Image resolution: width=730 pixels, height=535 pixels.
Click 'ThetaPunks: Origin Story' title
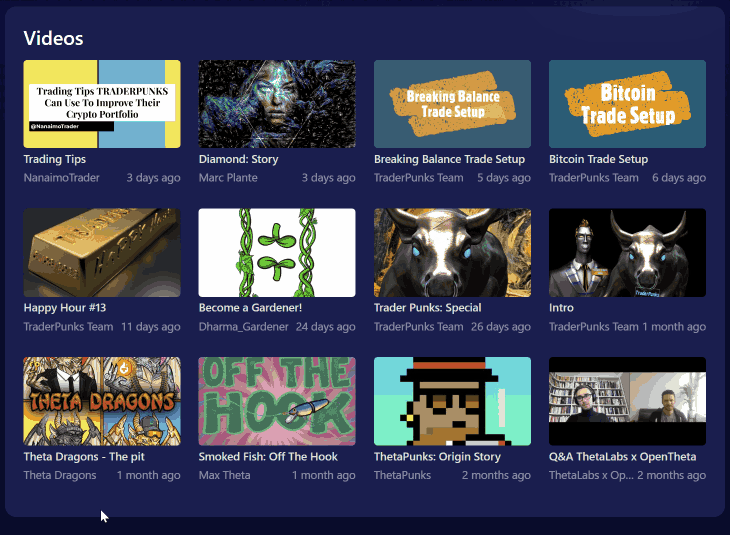tap(437, 457)
